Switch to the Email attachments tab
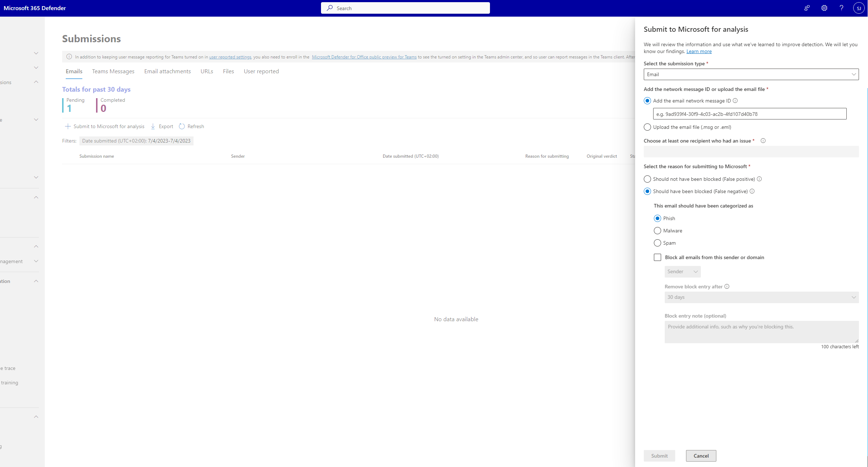The image size is (868, 467). (168, 71)
